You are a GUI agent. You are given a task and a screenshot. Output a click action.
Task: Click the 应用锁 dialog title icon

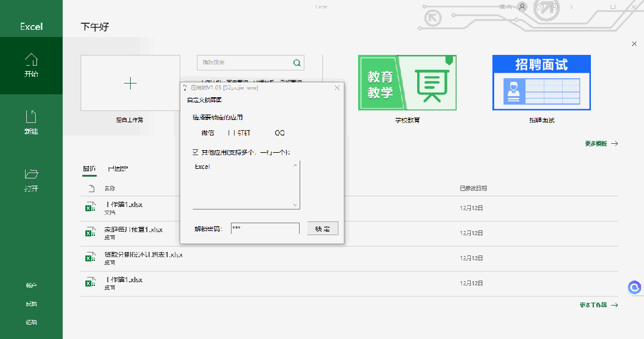[x=185, y=88]
